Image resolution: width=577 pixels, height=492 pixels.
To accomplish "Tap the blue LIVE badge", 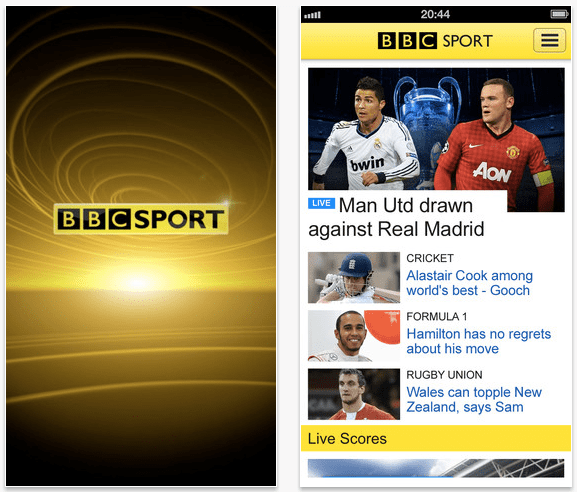I will (x=321, y=203).
